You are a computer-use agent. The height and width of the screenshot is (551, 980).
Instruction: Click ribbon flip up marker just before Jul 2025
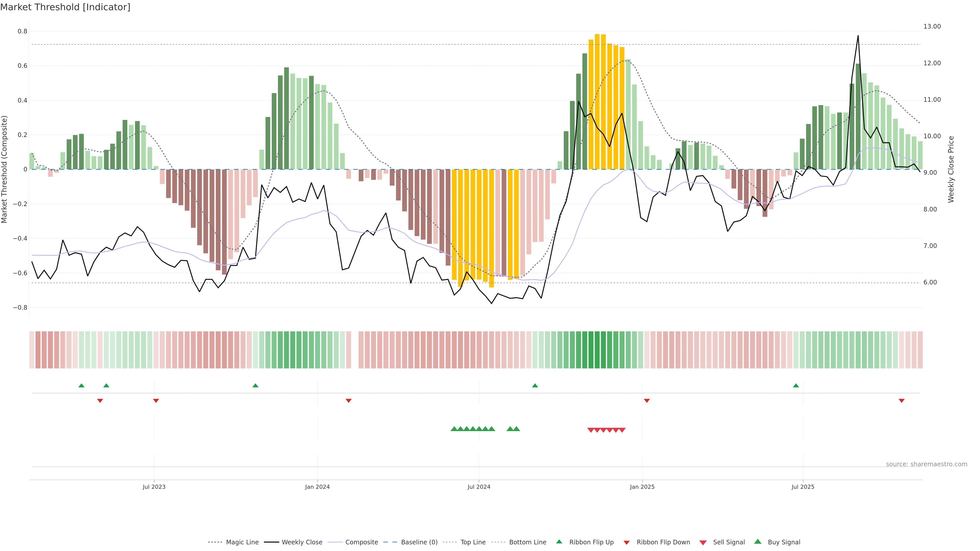[796, 386]
